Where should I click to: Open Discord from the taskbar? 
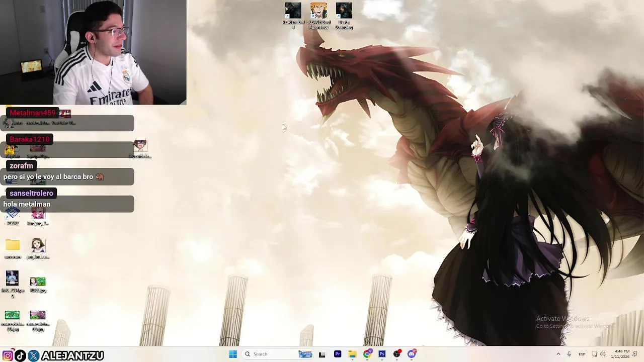(x=412, y=354)
